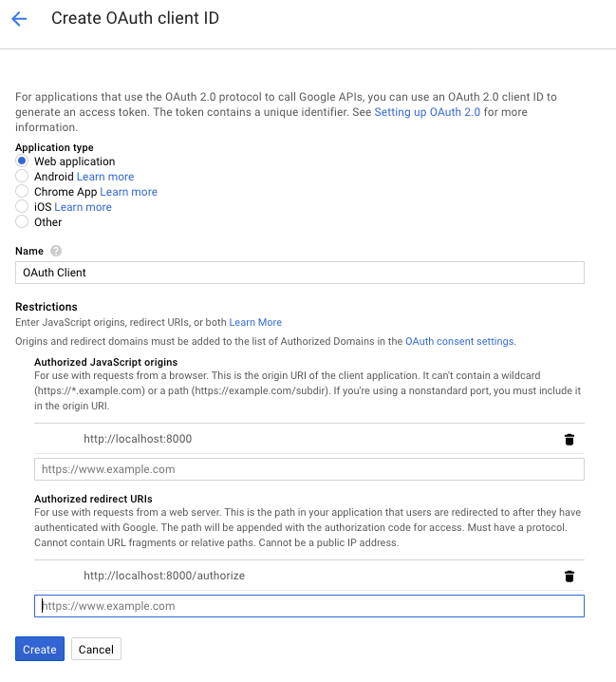Select the Web application radio button
Screen dimensions: 616x682
click(22, 161)
